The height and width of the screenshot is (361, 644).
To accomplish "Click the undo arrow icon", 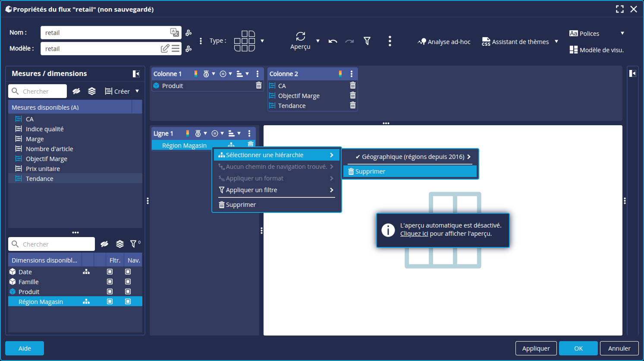I will tap(333, 41).
